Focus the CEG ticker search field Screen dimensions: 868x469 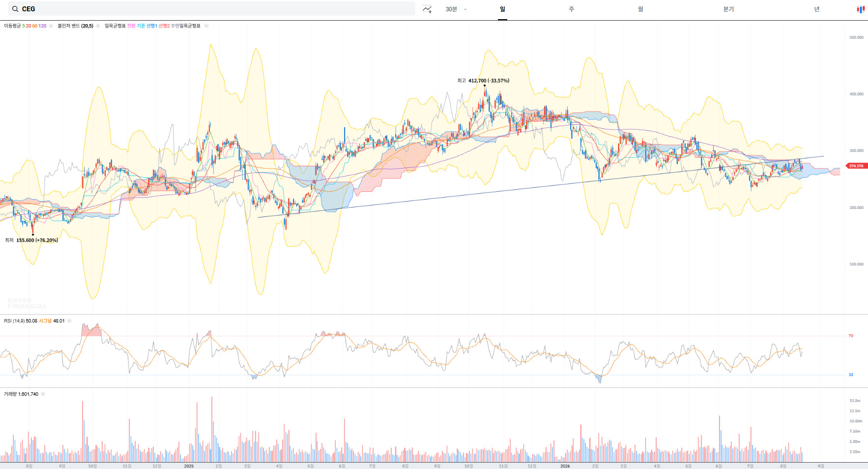tap(211, 9)
